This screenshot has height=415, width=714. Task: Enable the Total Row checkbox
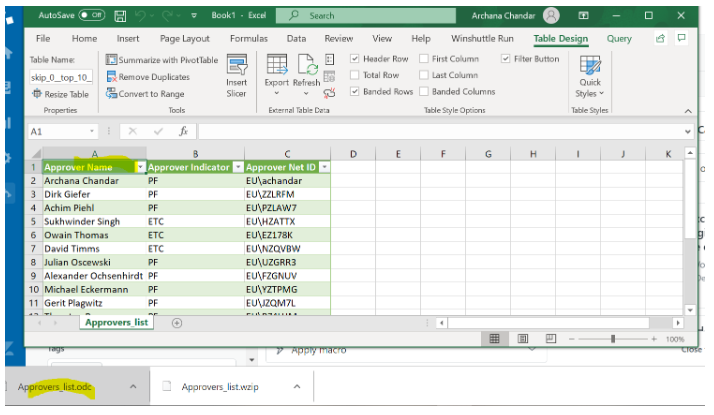(356, 75)
